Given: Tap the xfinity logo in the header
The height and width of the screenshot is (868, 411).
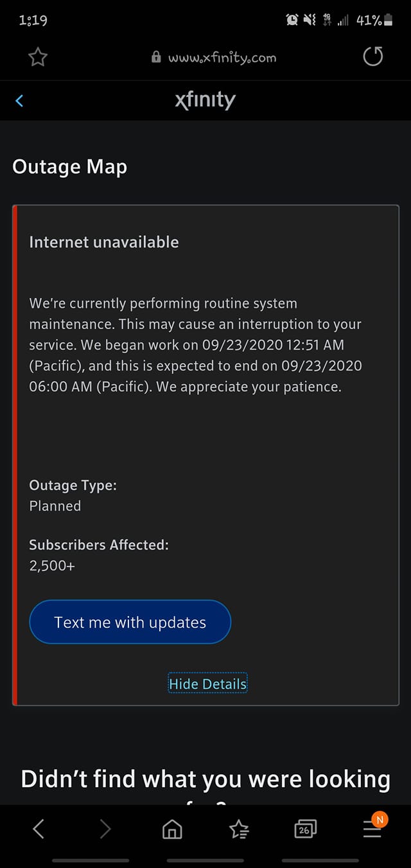Looking at the screenshot, I should [205, 100].
